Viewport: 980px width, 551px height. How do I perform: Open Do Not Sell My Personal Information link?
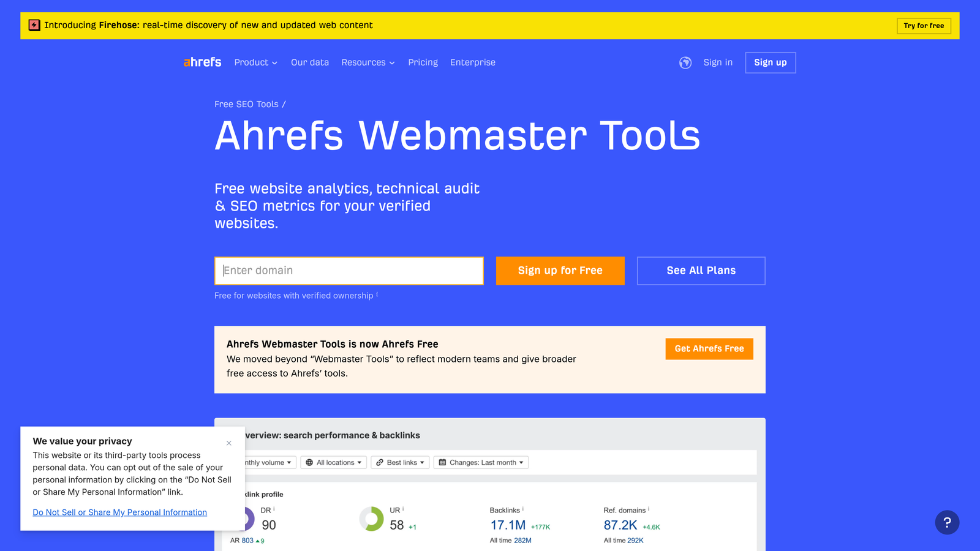[x=119, y=512]
